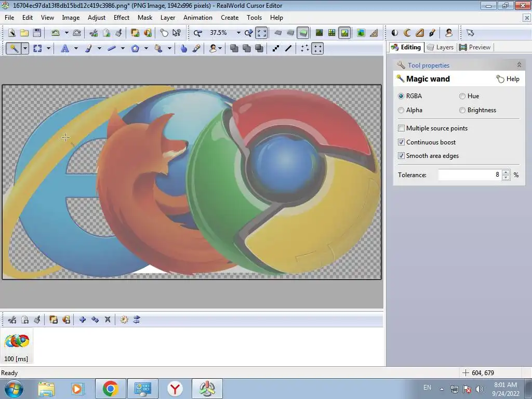Image resolution: width=532 pixels, height=399 pixels.
Task: Uncheck Smooth area edges
Action: click(402, 156)
